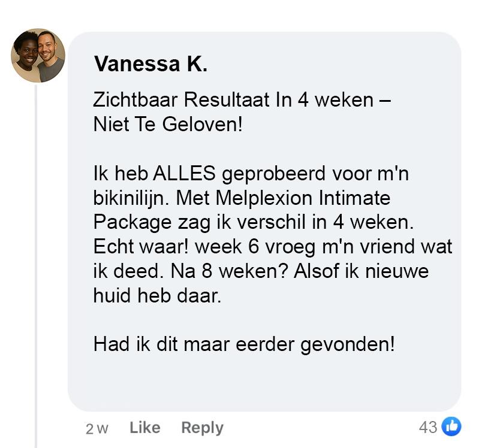
Task: Click the word 'ALLES' in the comment
Action: pyautogui.click(x=184, y=173)
